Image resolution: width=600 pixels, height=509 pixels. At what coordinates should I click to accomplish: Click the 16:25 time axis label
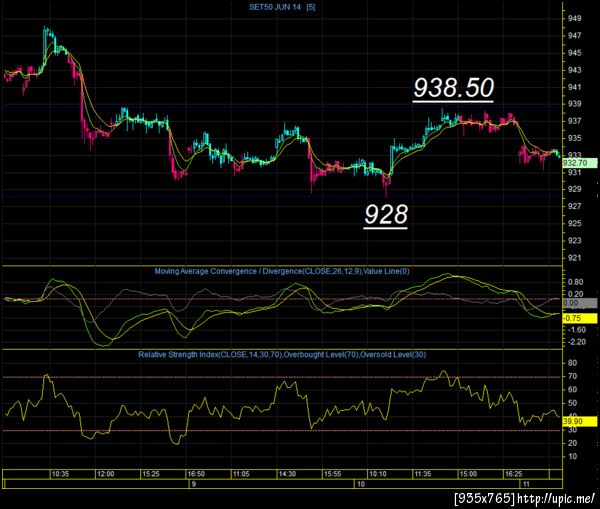pos(514,474)
